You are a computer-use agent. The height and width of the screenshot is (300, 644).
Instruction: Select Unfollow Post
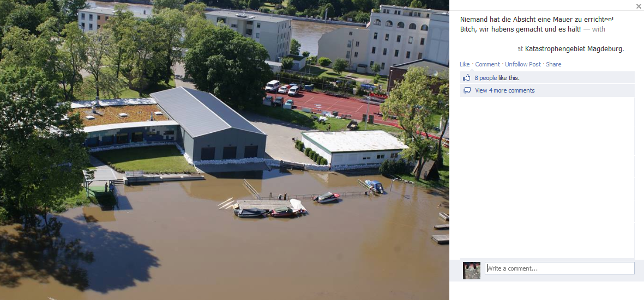tap(523, 64)
